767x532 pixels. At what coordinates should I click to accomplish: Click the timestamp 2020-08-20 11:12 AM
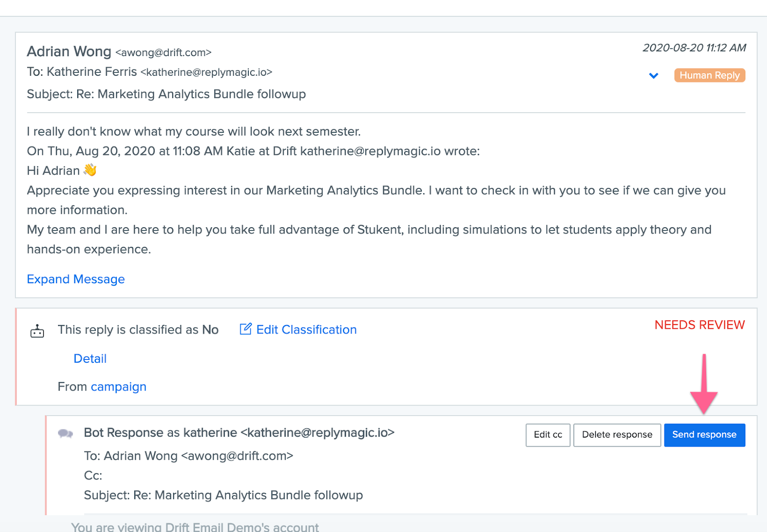pos(694,47)
